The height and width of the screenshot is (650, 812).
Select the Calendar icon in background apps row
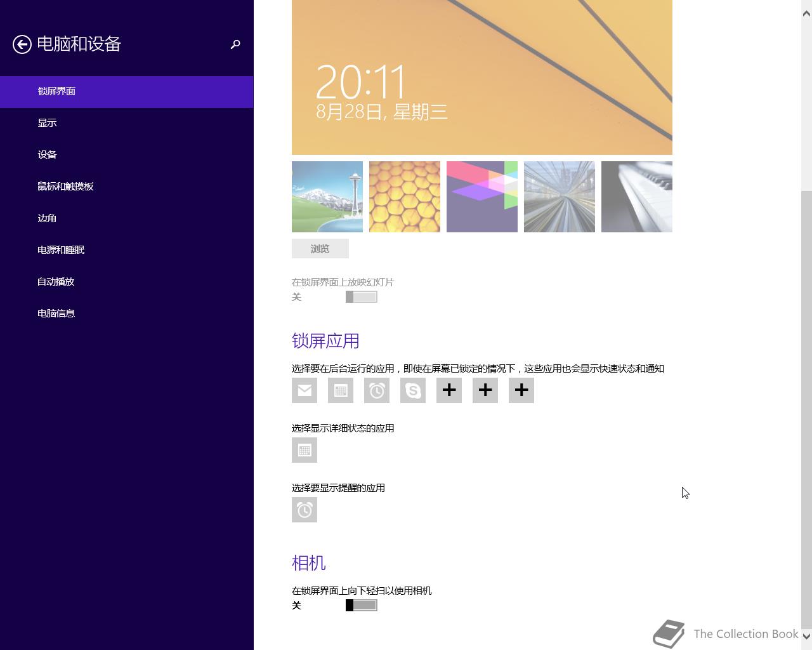(x=341, y=390)
